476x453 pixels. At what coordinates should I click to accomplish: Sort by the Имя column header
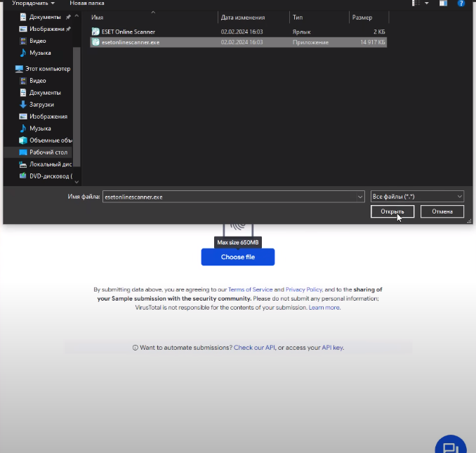click(154, 18)
